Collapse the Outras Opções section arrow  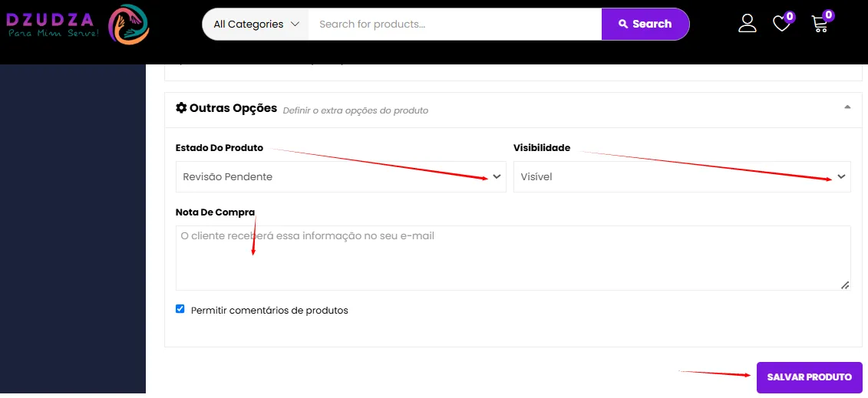(x=847, y=107)
